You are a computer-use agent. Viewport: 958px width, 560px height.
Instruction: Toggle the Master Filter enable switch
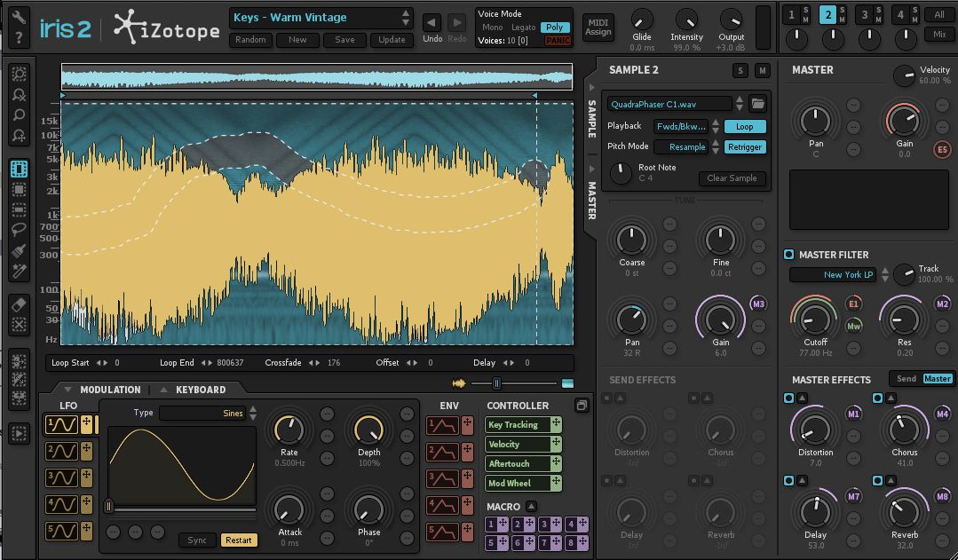pos(788,254)
